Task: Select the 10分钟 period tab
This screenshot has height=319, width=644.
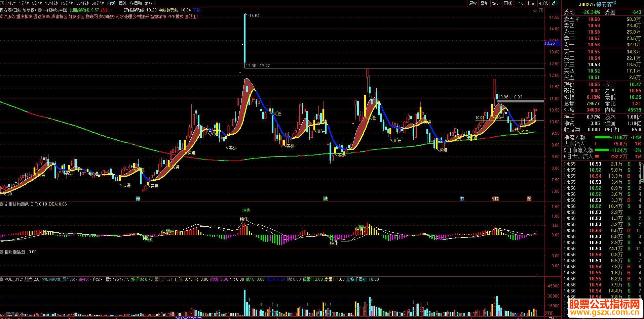Action: click(x=51, y=3)
